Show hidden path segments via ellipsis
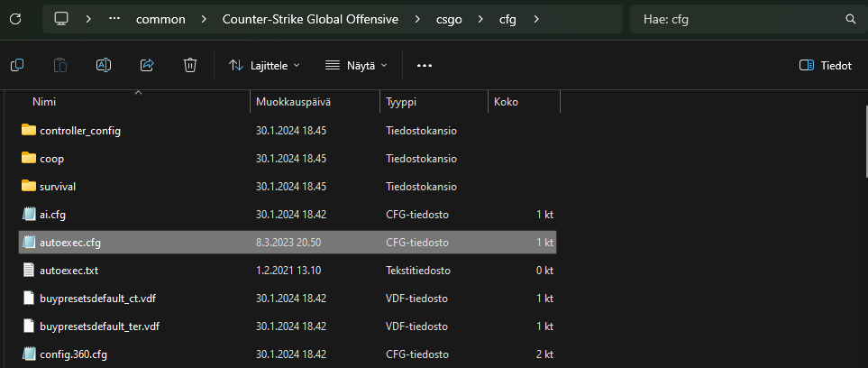The height and width of the screenshot is (368, 868). [x=114, y=19]
